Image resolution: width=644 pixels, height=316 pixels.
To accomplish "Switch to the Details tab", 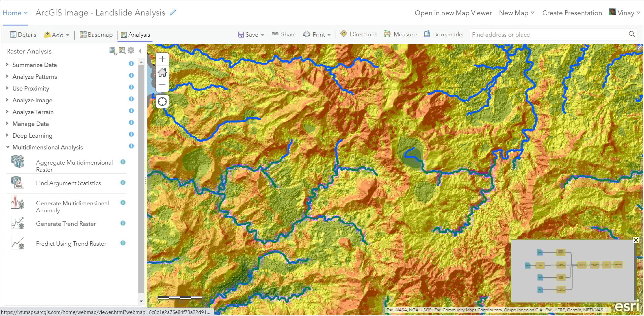I will click(23, 34).
